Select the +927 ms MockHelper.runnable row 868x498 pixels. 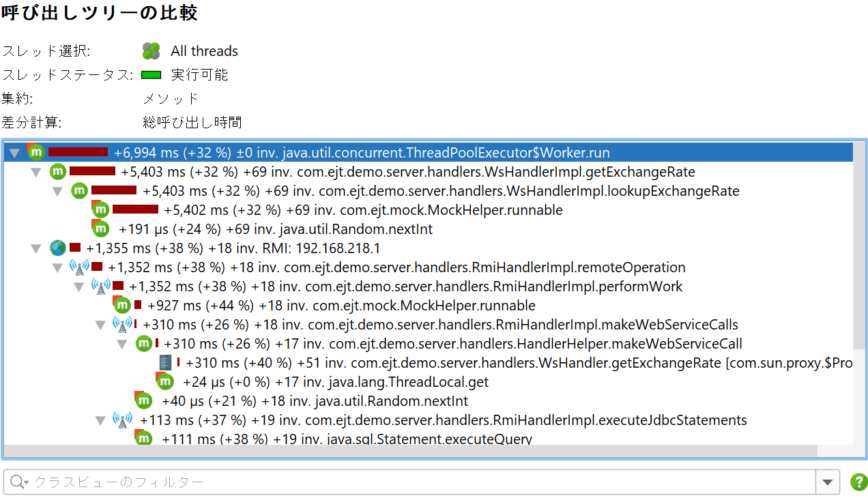pyautogui.click(x=341, y=306)
